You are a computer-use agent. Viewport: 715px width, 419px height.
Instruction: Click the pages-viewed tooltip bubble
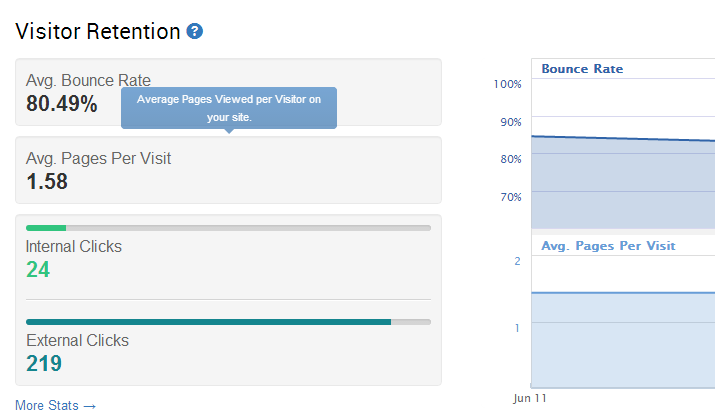tap(229, 108)
